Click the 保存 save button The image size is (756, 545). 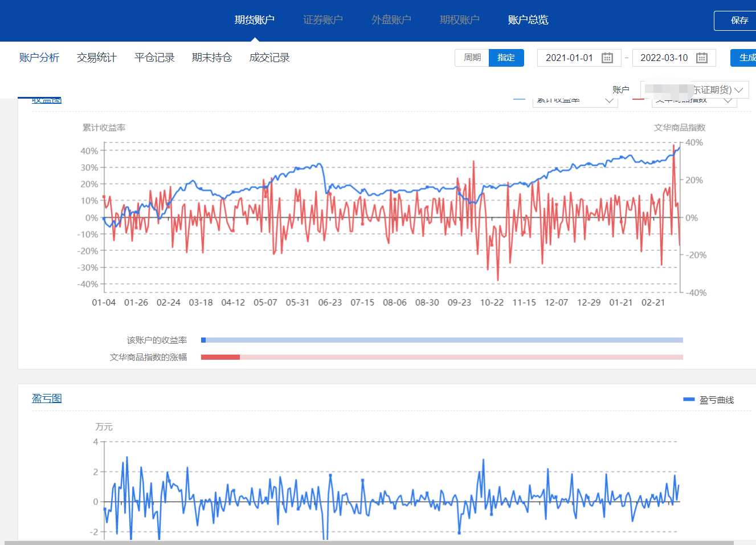tap(739, 21)
